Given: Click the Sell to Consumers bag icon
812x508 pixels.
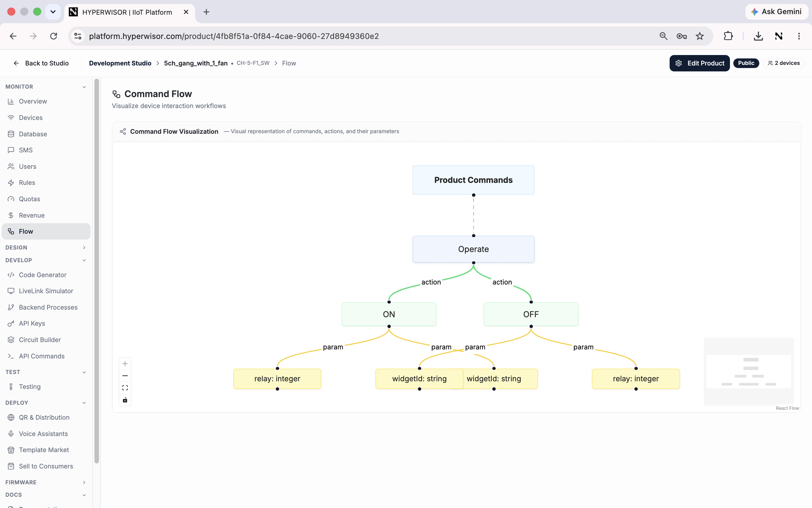Looking at the screenshot, I should (11, 466).
